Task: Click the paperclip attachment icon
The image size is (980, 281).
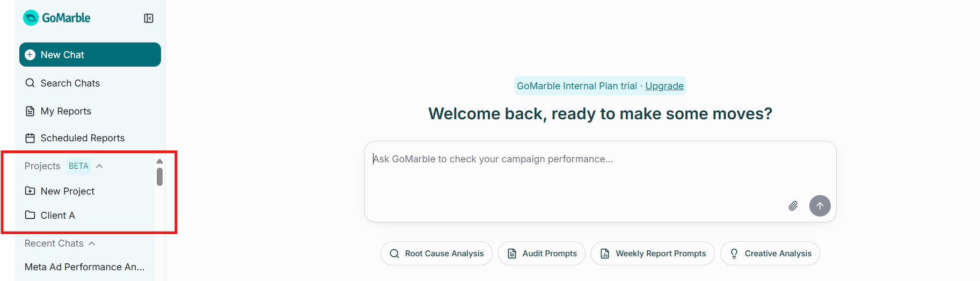Action: [x=793, y=206]
